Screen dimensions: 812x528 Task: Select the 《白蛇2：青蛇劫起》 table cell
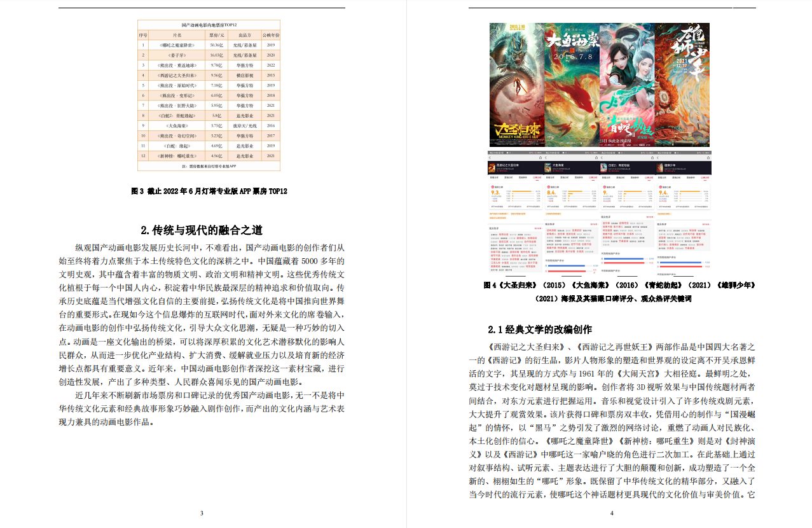pyautogui.click(x=177, y=115)
